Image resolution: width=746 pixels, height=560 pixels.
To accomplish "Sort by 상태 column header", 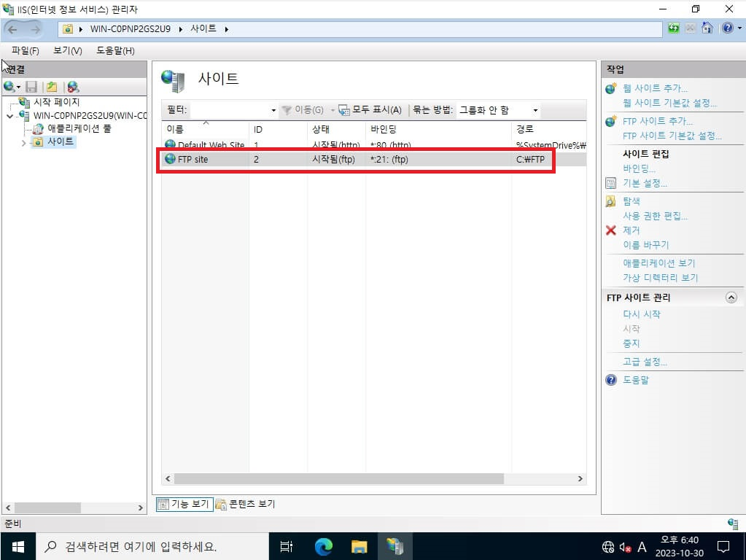I will [336, 129].
